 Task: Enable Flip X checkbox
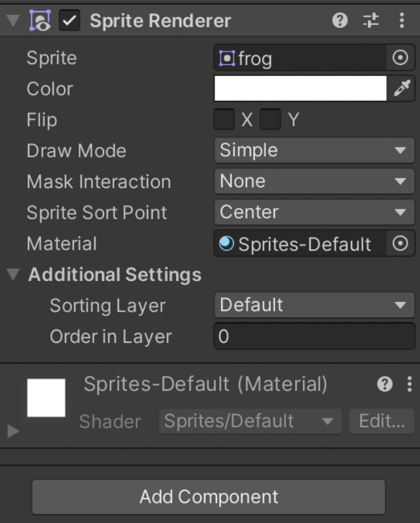(224, 120)
